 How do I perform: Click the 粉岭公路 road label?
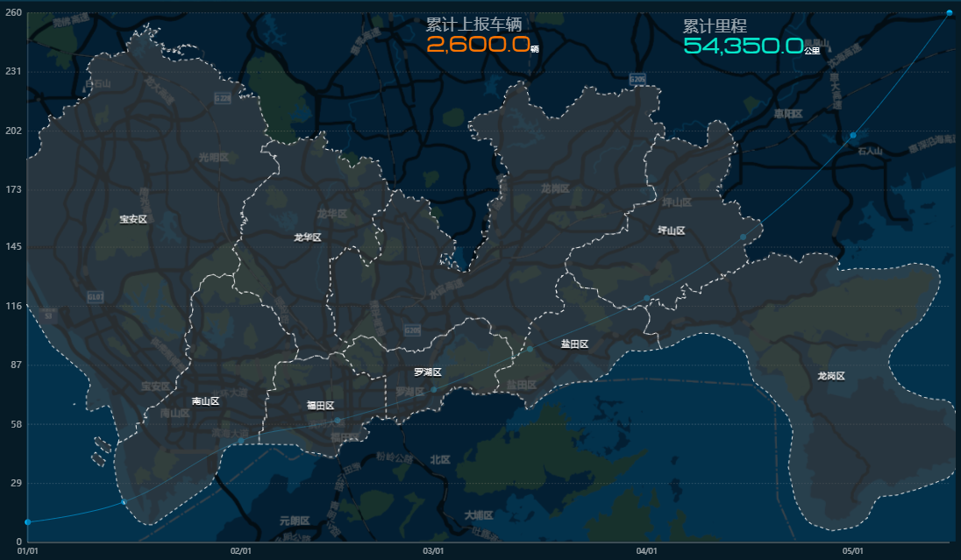point(395,457)
